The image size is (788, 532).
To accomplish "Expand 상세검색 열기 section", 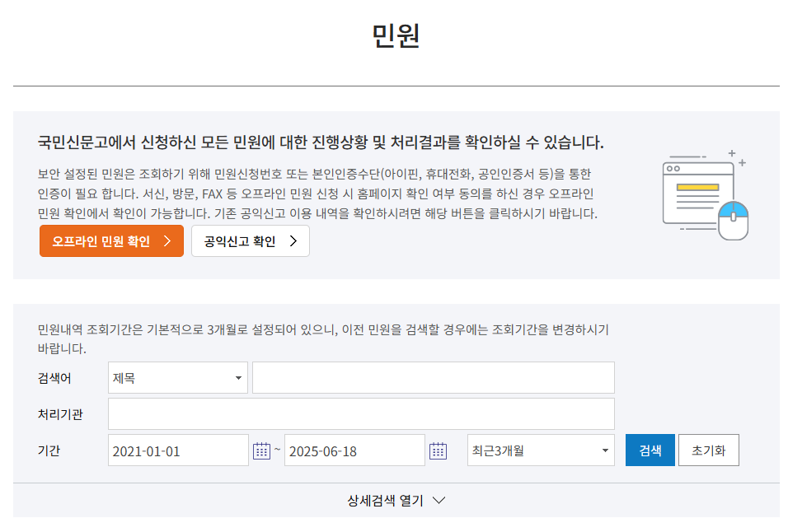I will [x=396, y=501].
